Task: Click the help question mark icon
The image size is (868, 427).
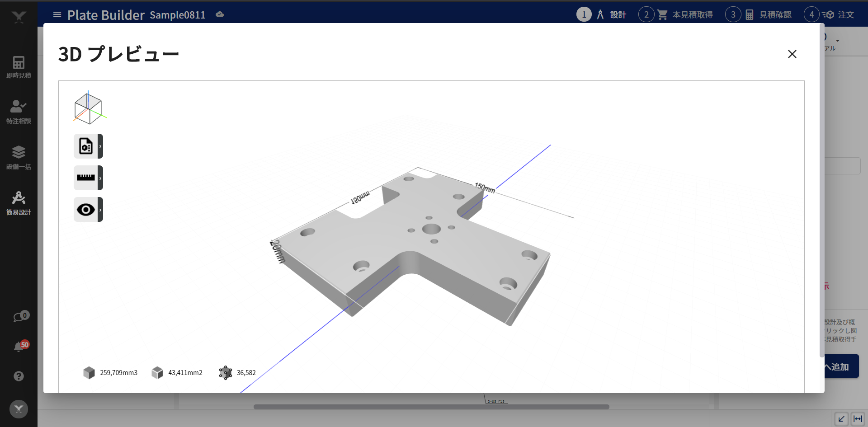Action: [x=19, y=376]
